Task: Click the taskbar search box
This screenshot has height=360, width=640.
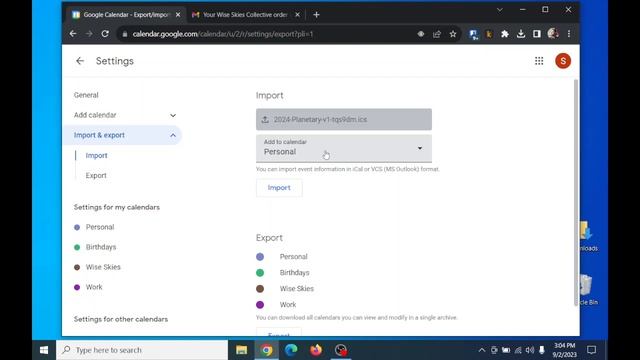Action: tap(142, 350)
